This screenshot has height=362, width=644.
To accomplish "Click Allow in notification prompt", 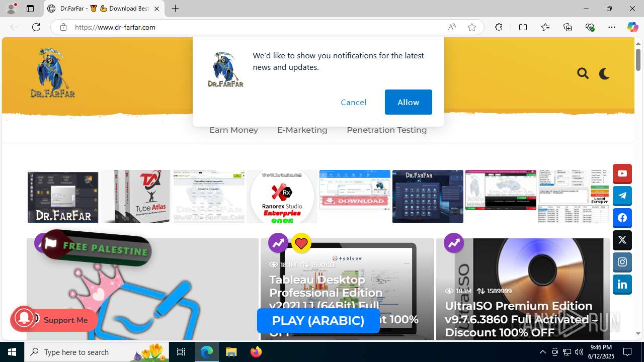I will click(x=408, y=102).
